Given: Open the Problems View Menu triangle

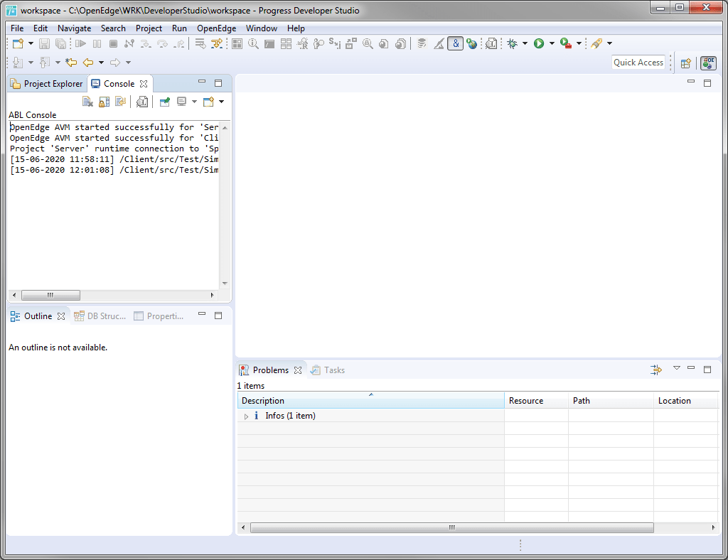Looking at the screenshot, I should click(x=677, y=368).
